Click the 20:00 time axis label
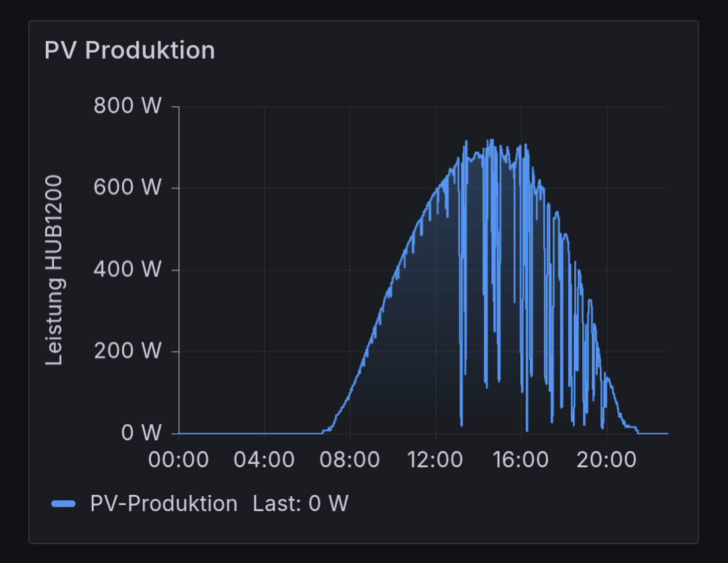 [607, 460]
